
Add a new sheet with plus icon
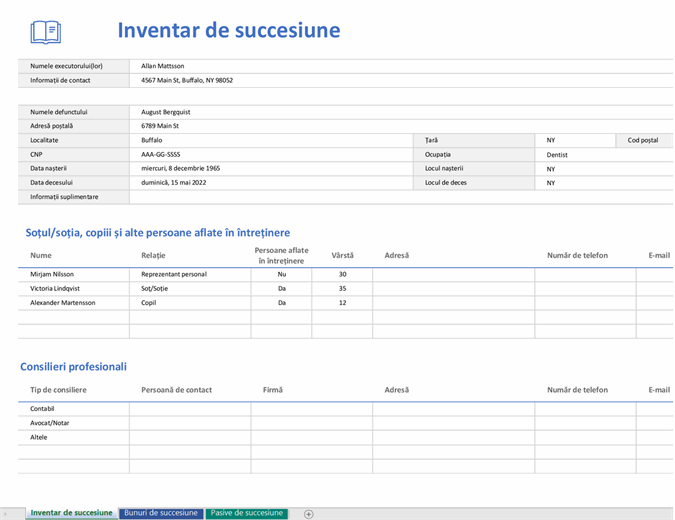pos(309,514)
